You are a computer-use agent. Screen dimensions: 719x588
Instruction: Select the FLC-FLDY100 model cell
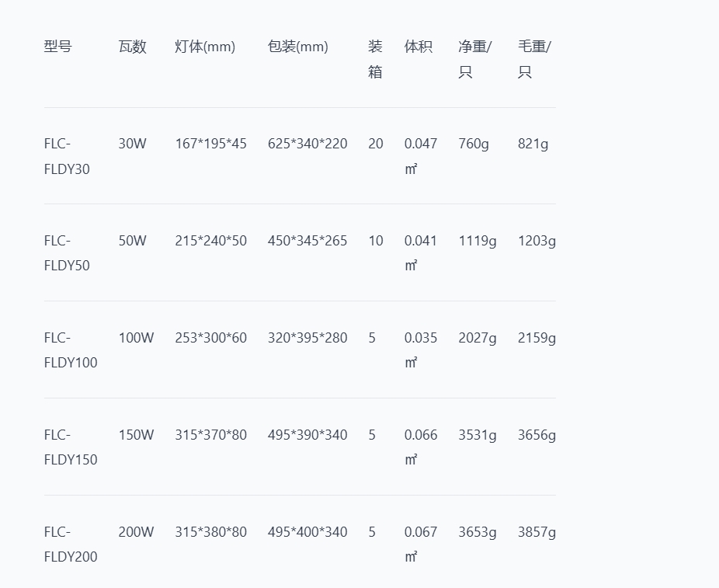[x=71, y=350]
